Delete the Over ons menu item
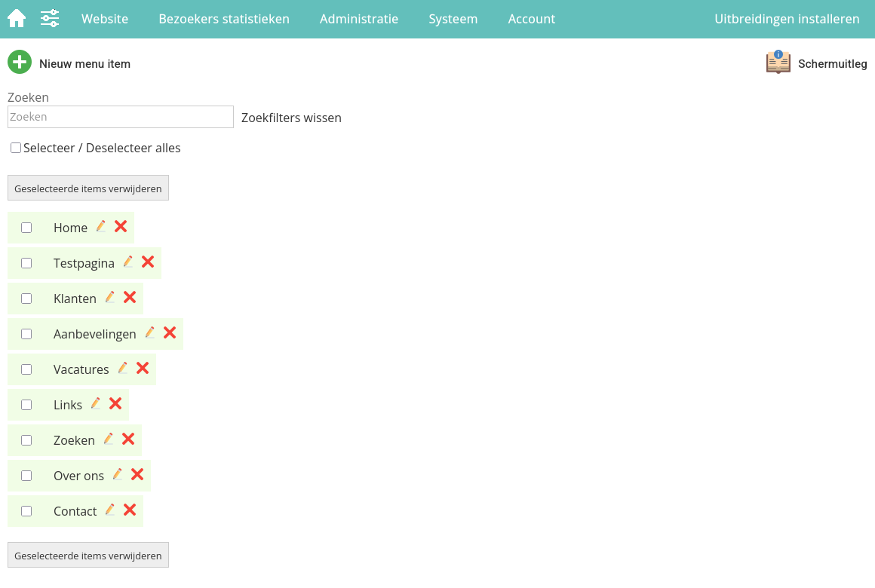 (x=137, y=475)
